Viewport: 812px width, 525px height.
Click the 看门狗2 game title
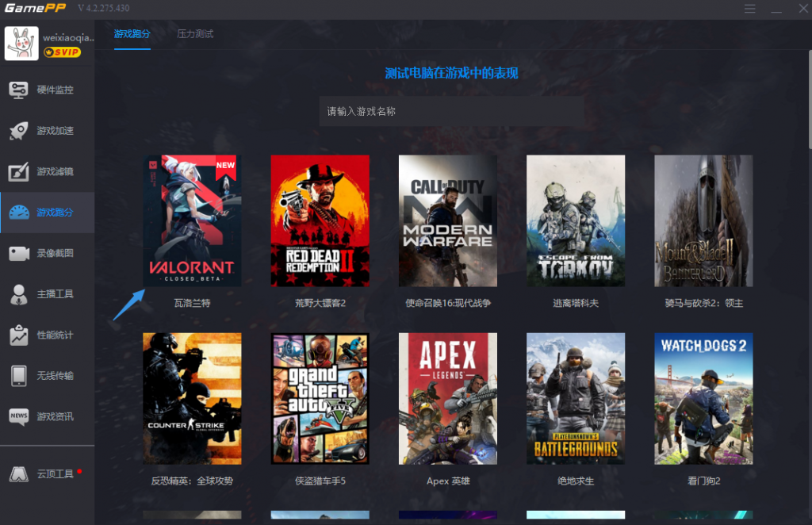coord(704,481)
